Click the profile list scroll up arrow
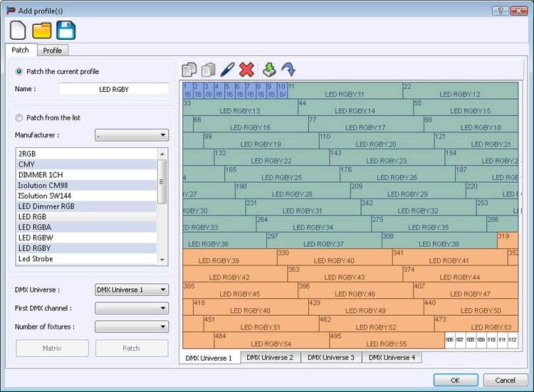 click(162, 154)
